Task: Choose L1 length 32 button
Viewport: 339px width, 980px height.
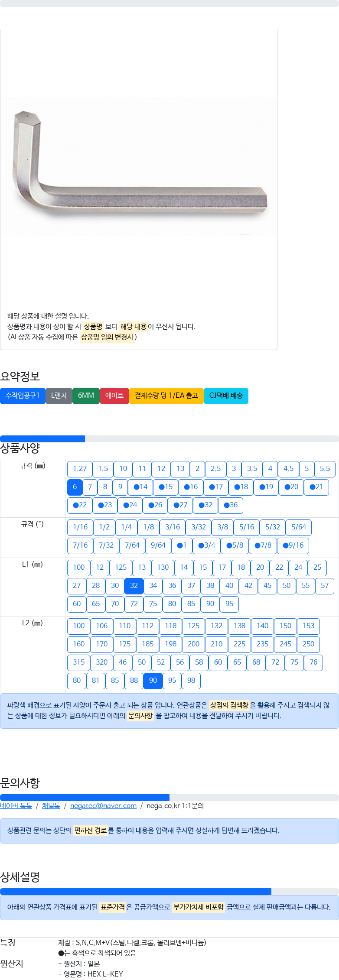Action: (x=134, y=586)
